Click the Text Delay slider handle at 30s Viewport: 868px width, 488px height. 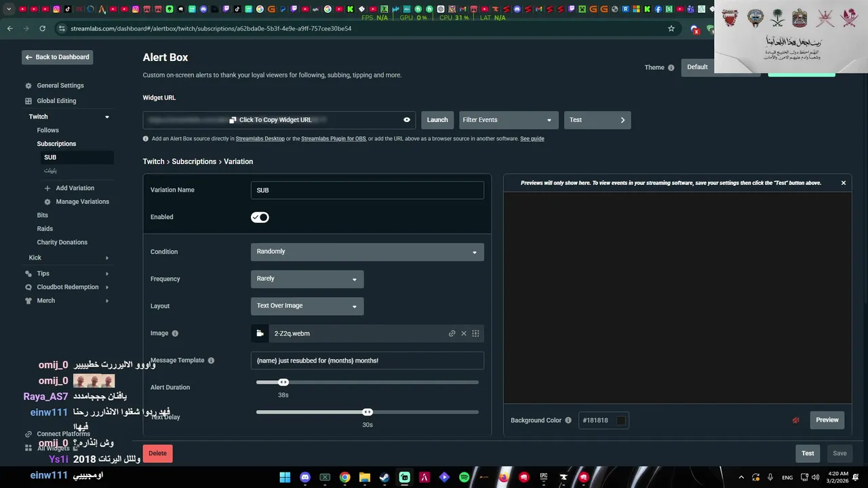[x=367, y=412]
